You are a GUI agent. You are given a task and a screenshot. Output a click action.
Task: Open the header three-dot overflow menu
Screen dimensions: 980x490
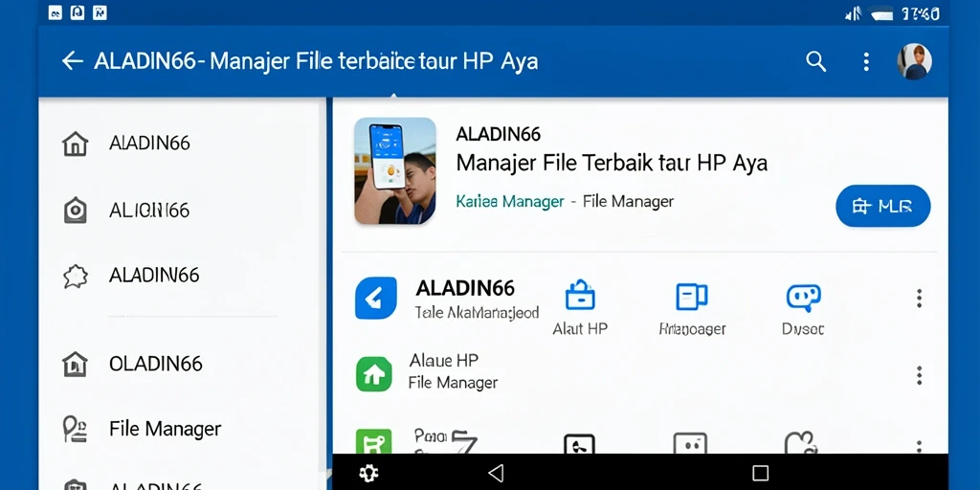click(x=865, y=61)
